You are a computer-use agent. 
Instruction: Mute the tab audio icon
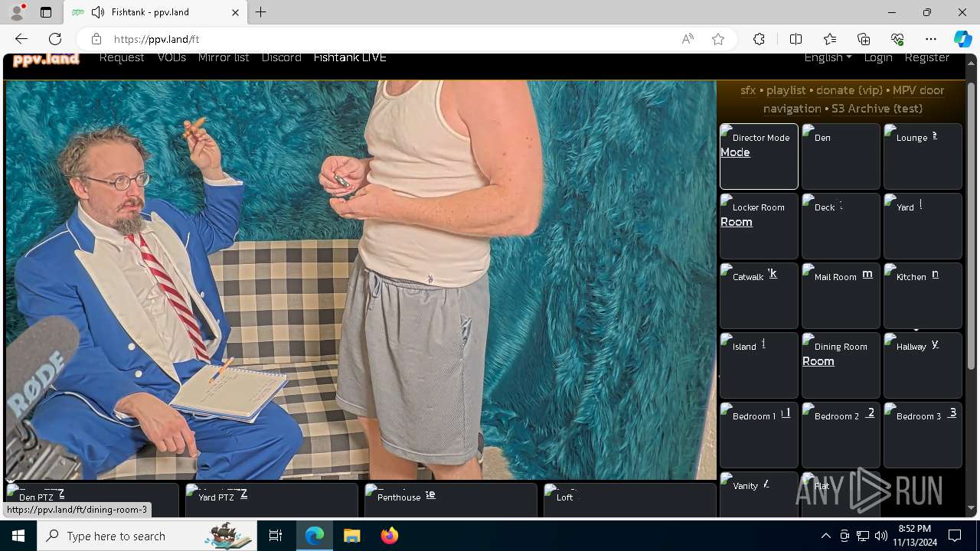[x=98, y=12]
